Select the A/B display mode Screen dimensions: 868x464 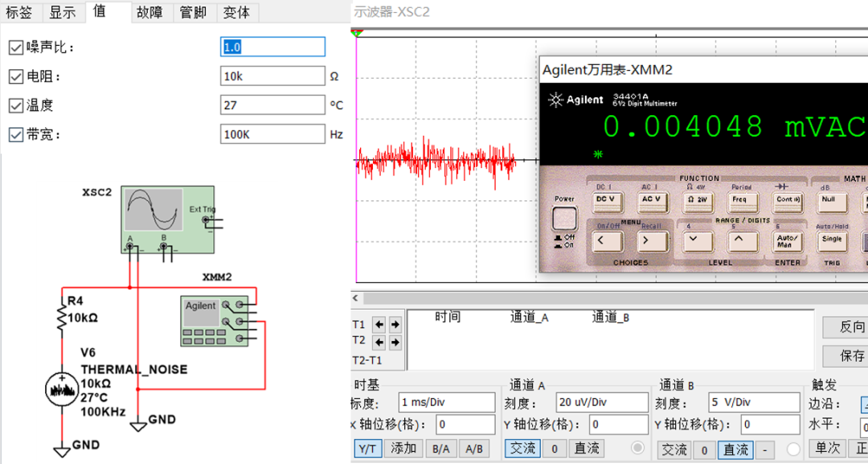[474, 449]
